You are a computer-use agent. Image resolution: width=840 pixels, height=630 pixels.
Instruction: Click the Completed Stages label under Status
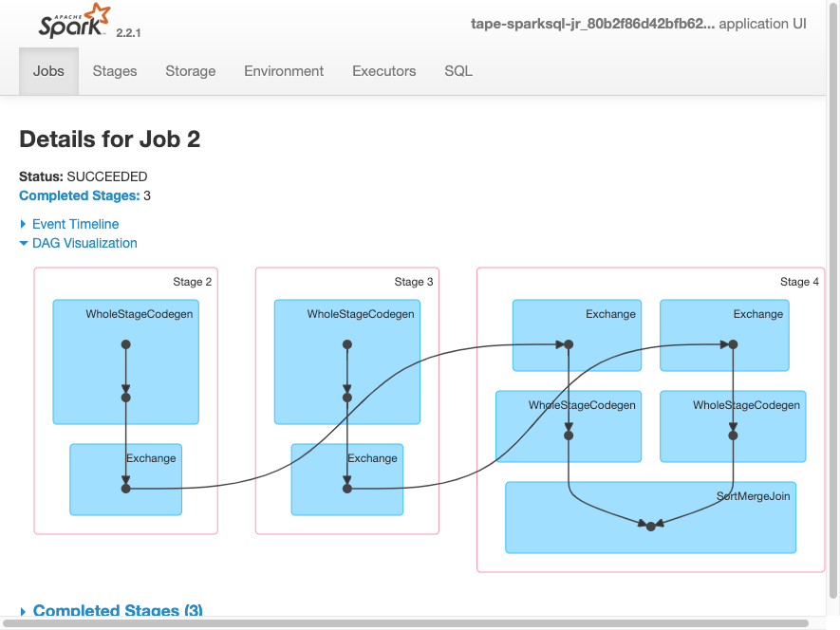click(79, 195)
